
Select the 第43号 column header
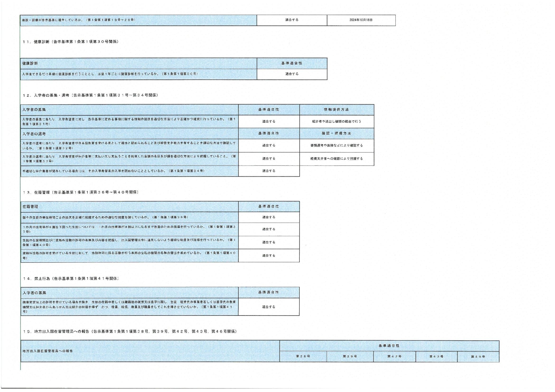[436, 356]
